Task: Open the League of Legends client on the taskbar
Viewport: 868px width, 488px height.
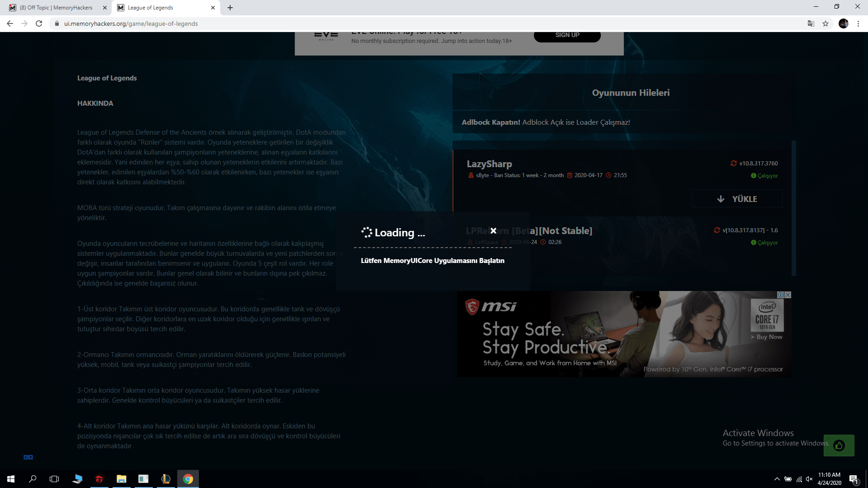Action: pyautogui.click(x=166, y=479)
